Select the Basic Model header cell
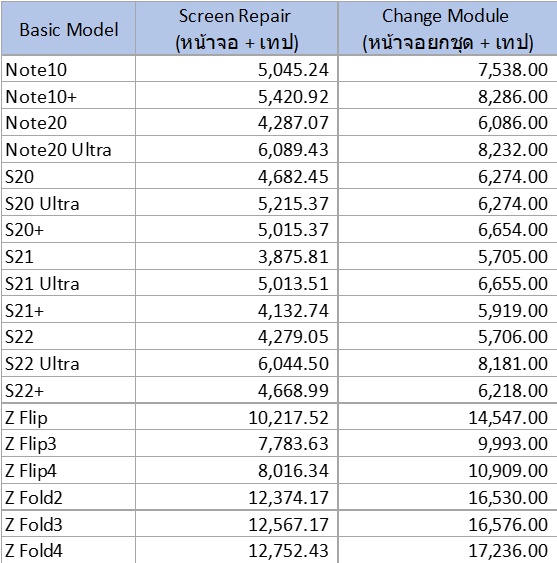Viewport: 557px width, 563px height. 69,28
